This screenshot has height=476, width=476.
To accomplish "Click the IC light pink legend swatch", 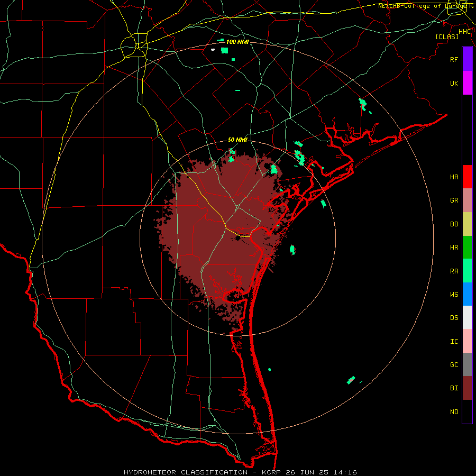I will pos(467,341).
